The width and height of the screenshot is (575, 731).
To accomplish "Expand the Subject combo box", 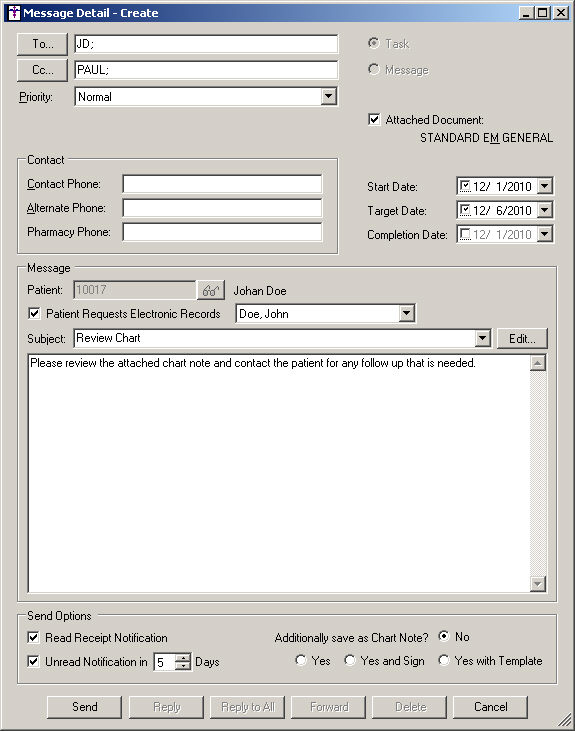I will point(483,338).
